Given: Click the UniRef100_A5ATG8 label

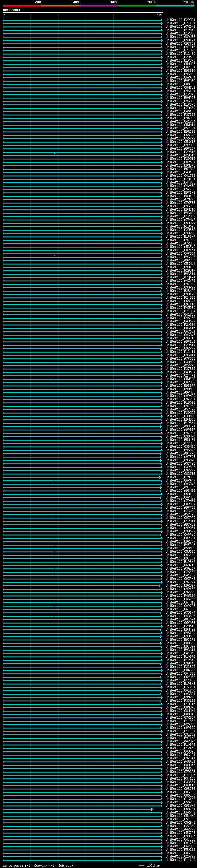Looking at the screenshot, I should (x=180, y=494).
